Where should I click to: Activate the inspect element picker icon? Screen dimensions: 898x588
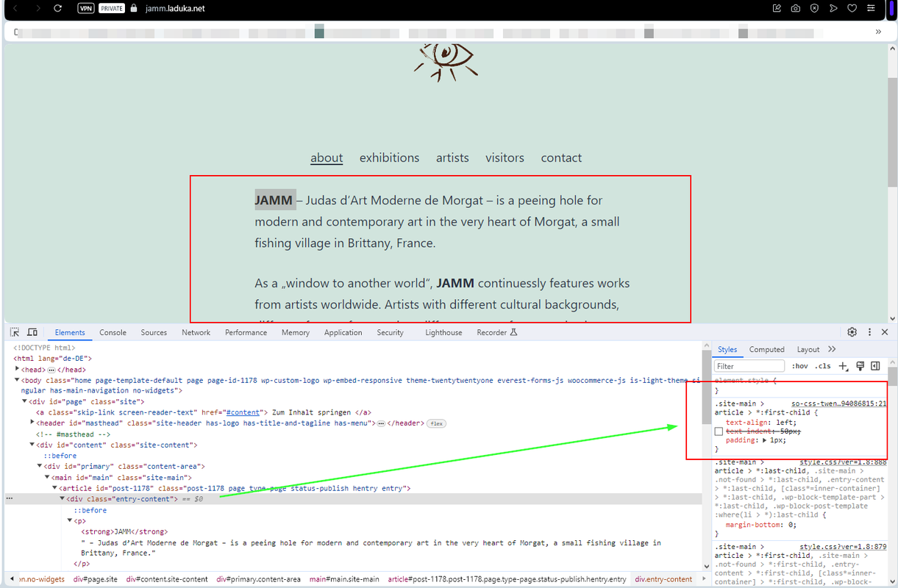(x=15, y=332)
